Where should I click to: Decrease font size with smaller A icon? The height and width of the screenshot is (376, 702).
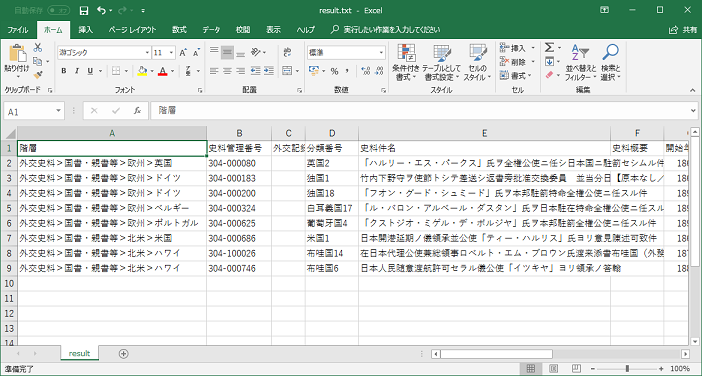click(x=196, y=53)
